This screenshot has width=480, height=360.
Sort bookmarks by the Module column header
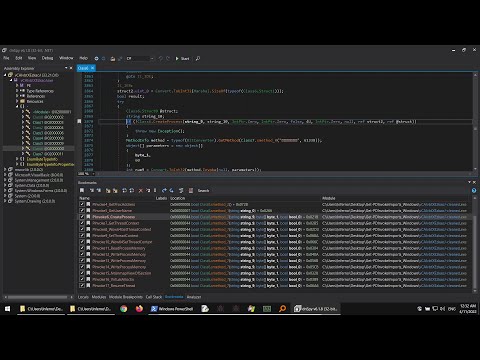329,198
